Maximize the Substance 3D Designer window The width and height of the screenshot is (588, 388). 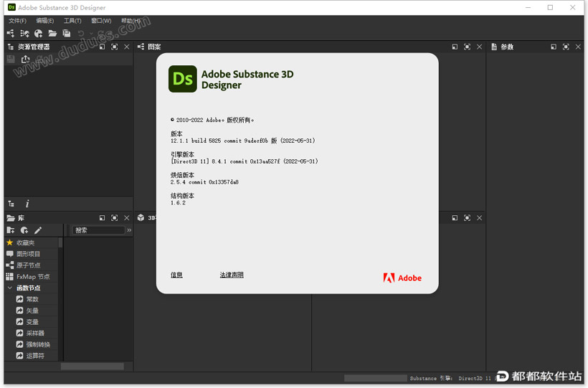click(x=550, y=7)
